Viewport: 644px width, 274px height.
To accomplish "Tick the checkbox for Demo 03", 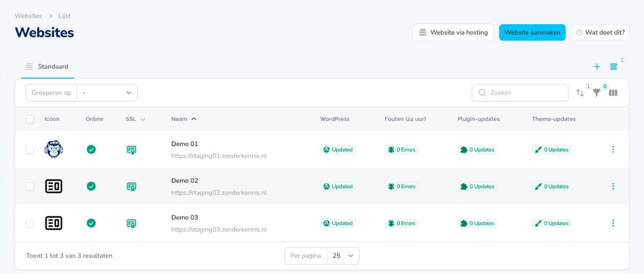I will click(x=30, y=223).
